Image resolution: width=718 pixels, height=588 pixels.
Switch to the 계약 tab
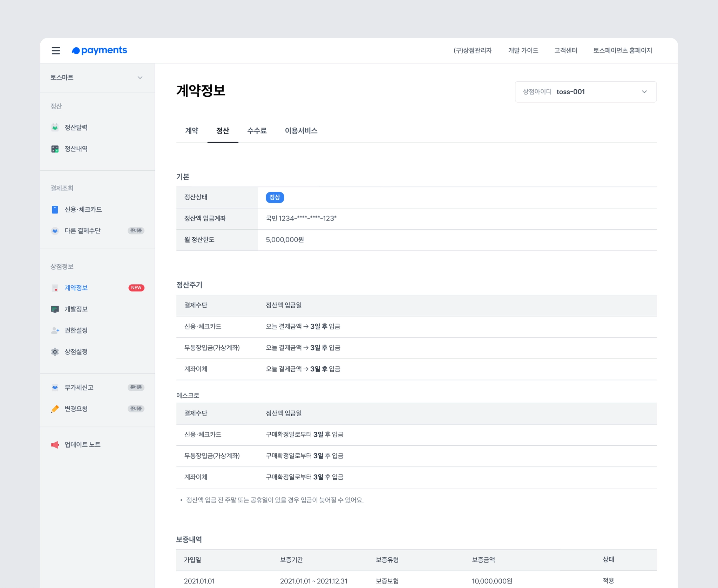point(191,131)
